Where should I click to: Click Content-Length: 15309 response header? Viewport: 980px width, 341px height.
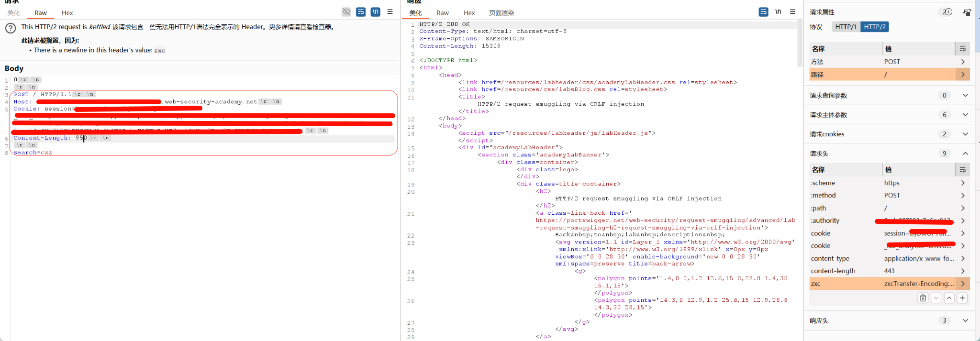459,46
